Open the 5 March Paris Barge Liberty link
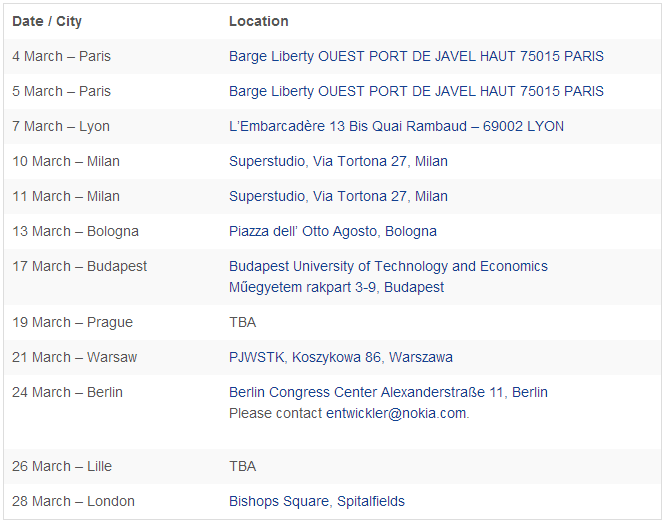 pos(416,91)
